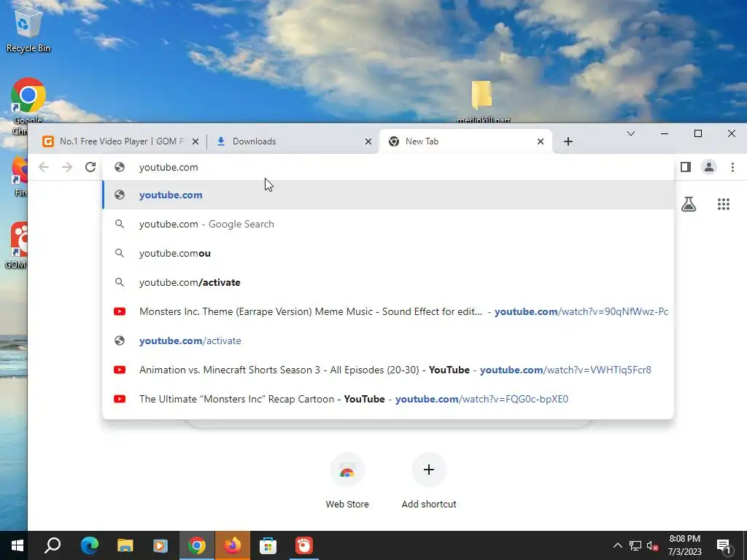Switch to the Downloads tab

293,141
